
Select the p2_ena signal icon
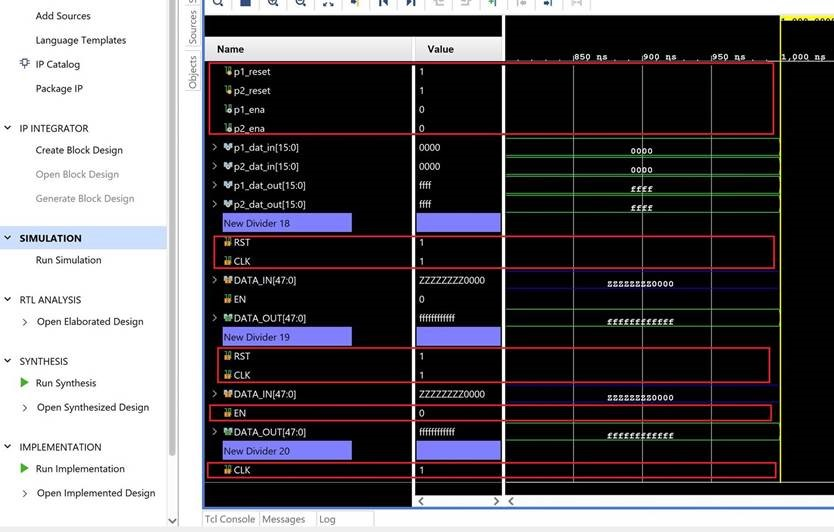coord(228,129)
